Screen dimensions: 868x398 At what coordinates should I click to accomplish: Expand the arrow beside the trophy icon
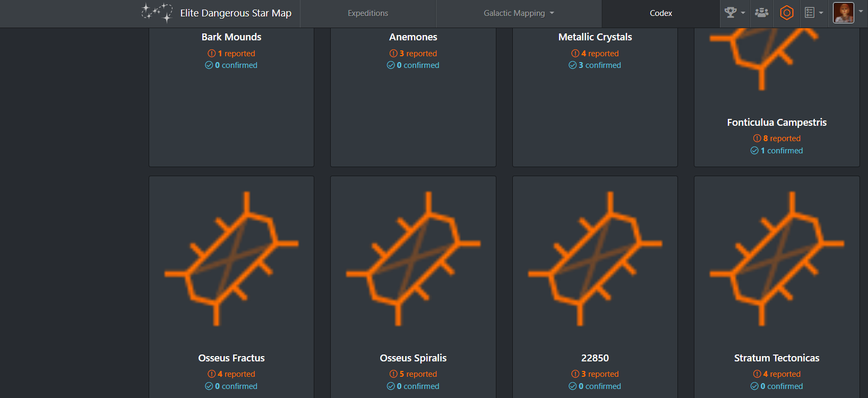(x=743, y=13)
